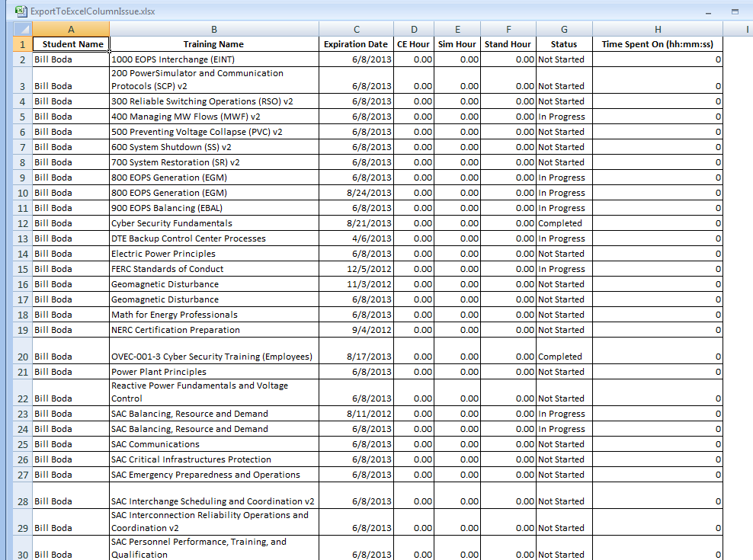Screen dimensions: 753x560
Task: Select the expiration date cell '12/5/2012'
Action: [357, 269]
